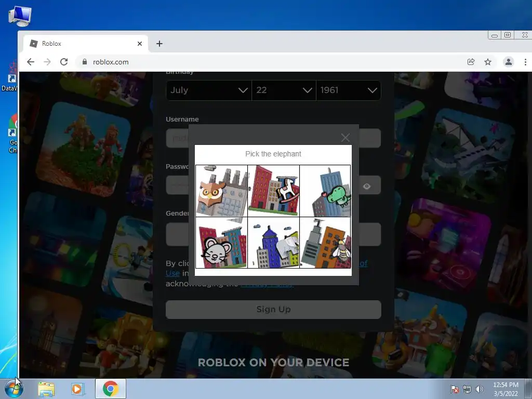This screenshot has width=532, height=399.
Task: Pick the owl image tile
Action: [x=221, y=191]
